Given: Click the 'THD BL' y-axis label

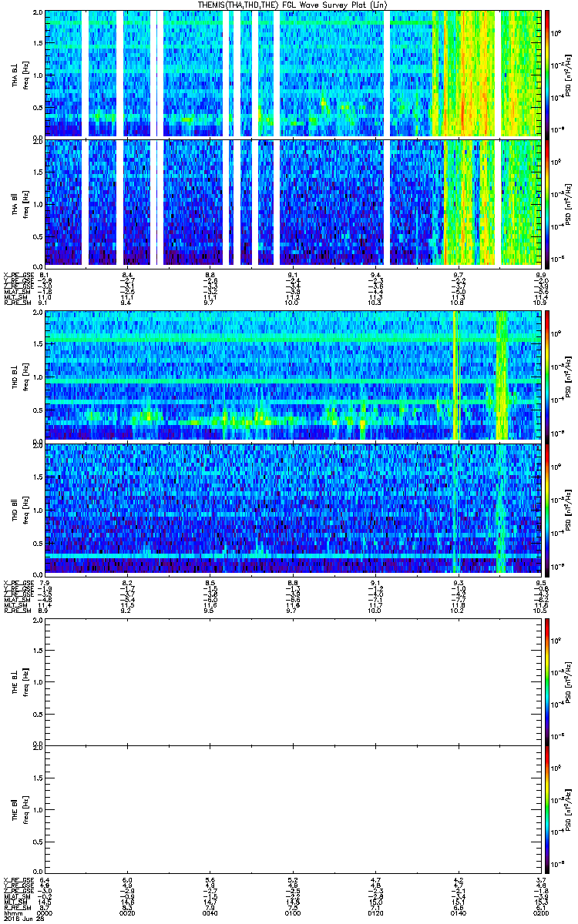Looking at the screenshot, I should click(15, 376).
